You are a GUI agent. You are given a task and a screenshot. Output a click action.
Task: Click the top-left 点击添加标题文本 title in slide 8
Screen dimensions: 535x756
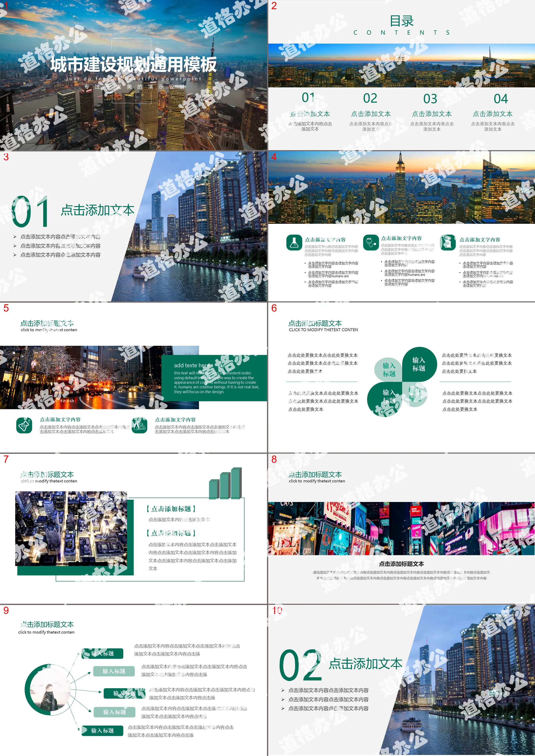pos(315,474)
